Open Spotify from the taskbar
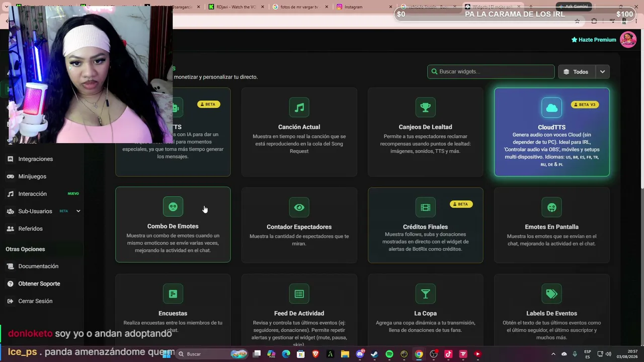The height and width of the screenshot is (362, 644). (x=389, y=354)
